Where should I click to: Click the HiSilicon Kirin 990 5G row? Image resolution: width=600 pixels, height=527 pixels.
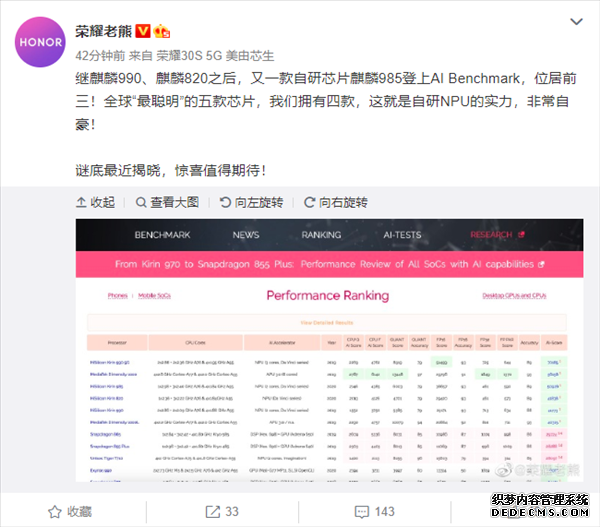(x=327, y=362)
